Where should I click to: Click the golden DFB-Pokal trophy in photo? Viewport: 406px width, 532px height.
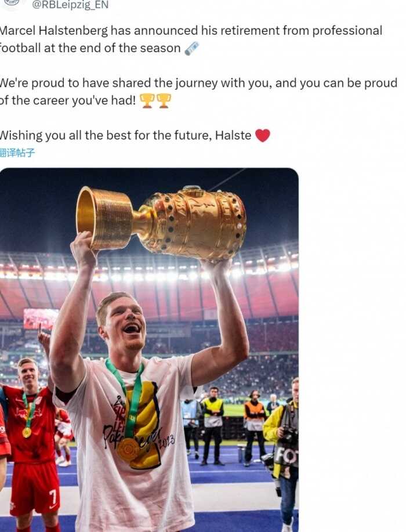coord(161,222)
